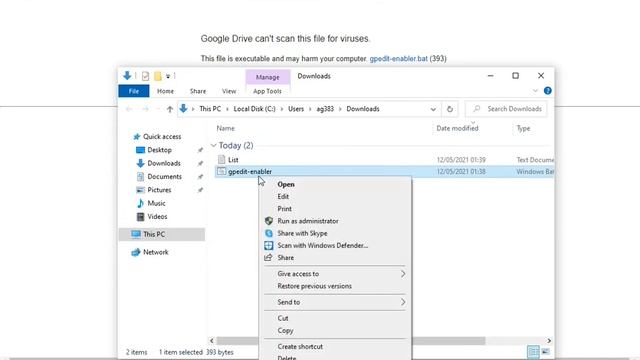Open the File tab

tap(134, 91)
